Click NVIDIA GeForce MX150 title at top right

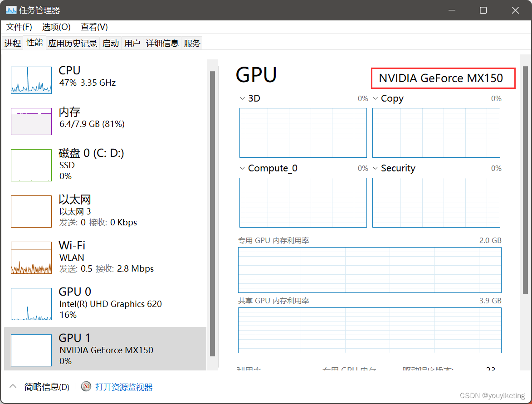pyautogui.click(x=441, y=78)
